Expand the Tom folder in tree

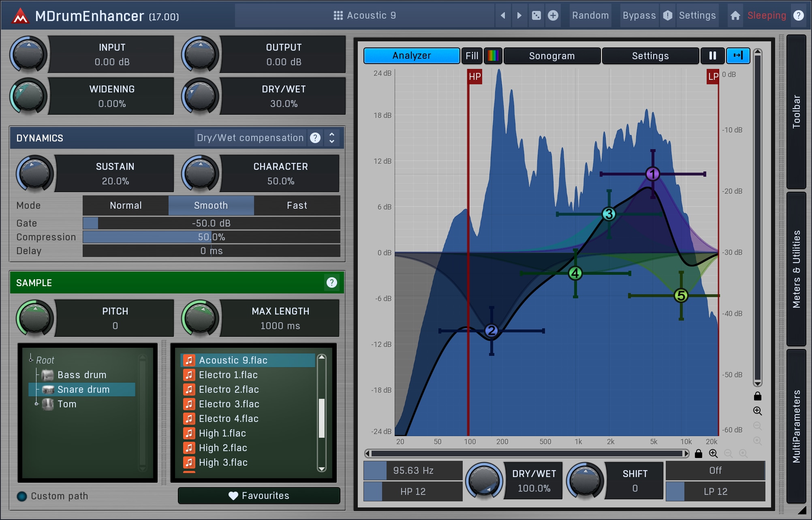36,404
